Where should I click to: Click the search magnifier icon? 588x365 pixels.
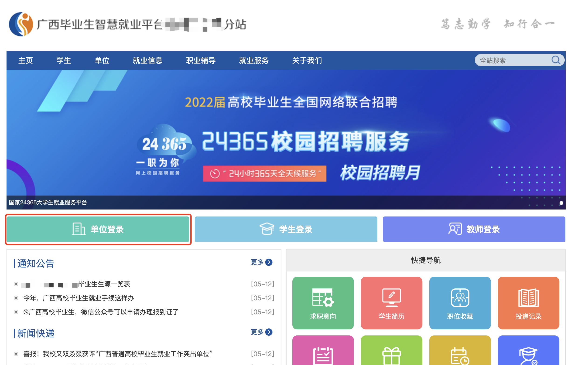point(556,60)
